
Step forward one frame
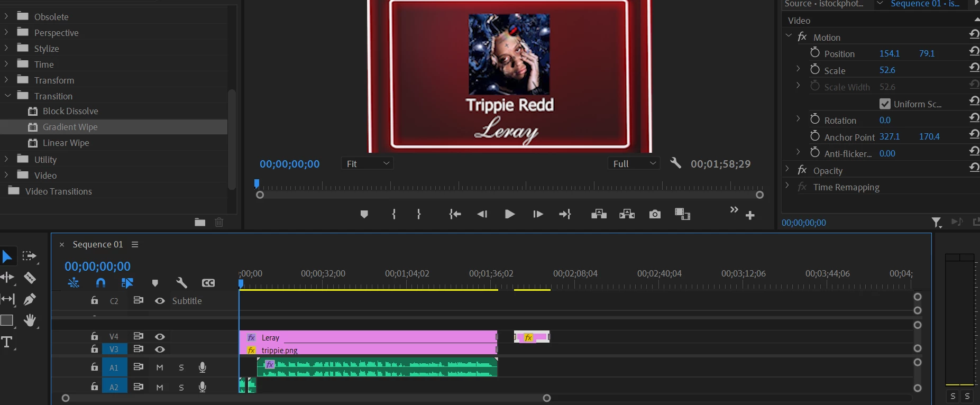click(x=538, y=214)
